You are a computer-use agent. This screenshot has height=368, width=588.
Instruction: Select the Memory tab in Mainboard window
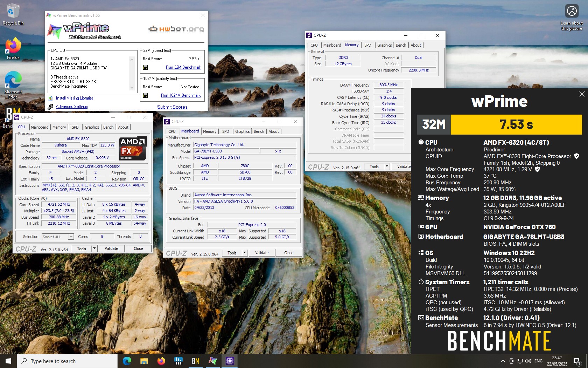tap(210, 131)
